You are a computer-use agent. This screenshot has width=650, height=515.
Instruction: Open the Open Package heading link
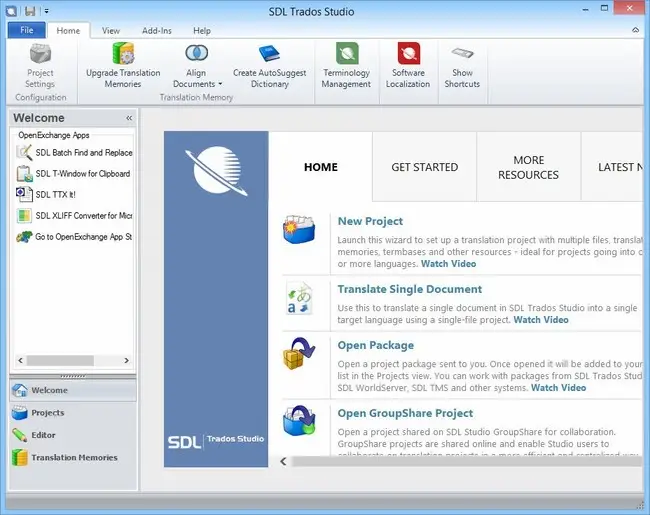point(376,345)
